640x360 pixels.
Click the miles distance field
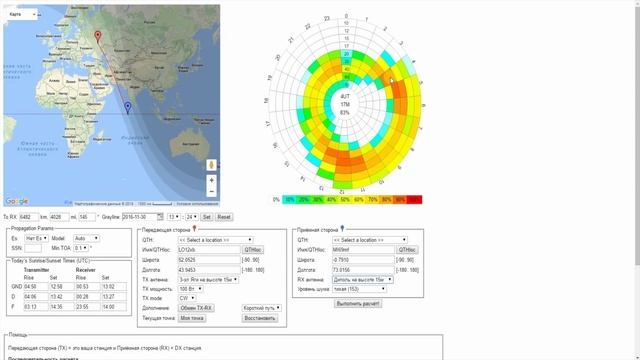pyautogui.click(x=59, y=217)
